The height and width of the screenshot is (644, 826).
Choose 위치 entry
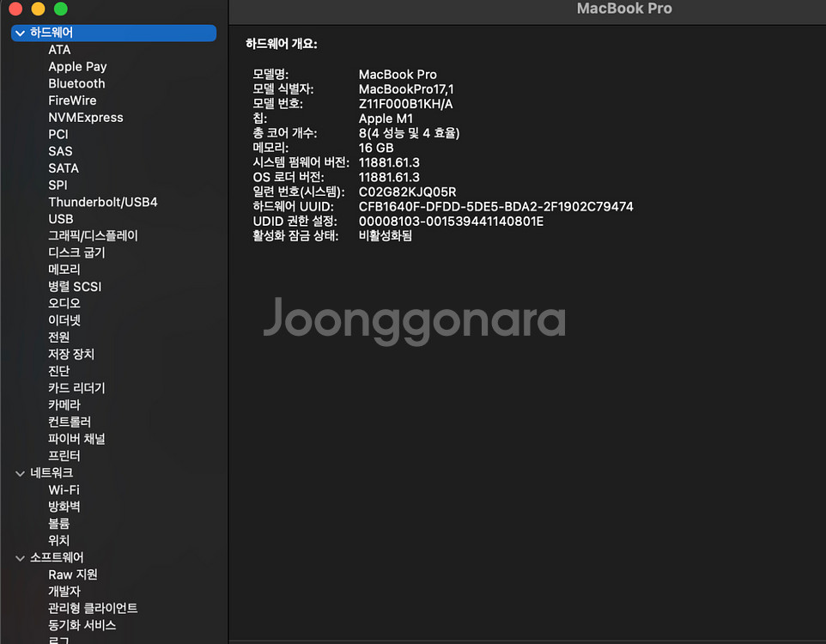pos(58,540)
